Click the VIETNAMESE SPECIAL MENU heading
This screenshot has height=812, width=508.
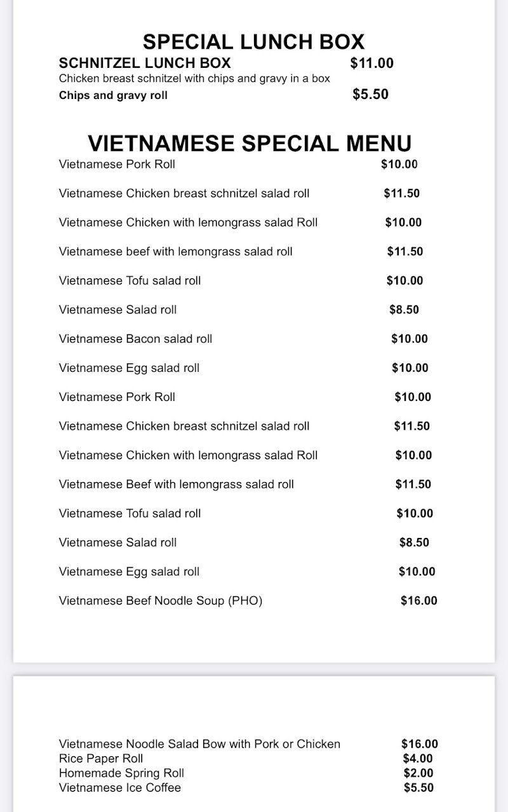click(x=250, y=143)
